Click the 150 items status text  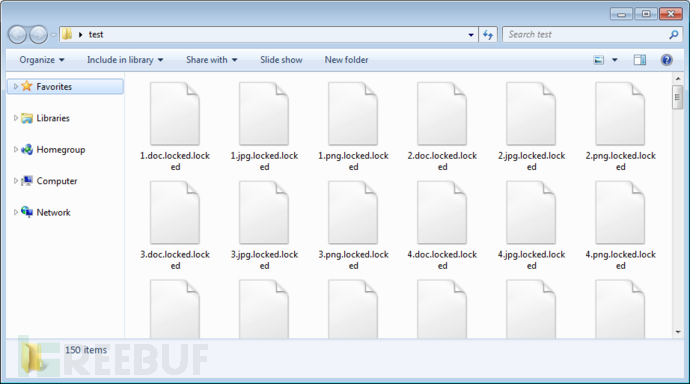[x=86, y=350]
